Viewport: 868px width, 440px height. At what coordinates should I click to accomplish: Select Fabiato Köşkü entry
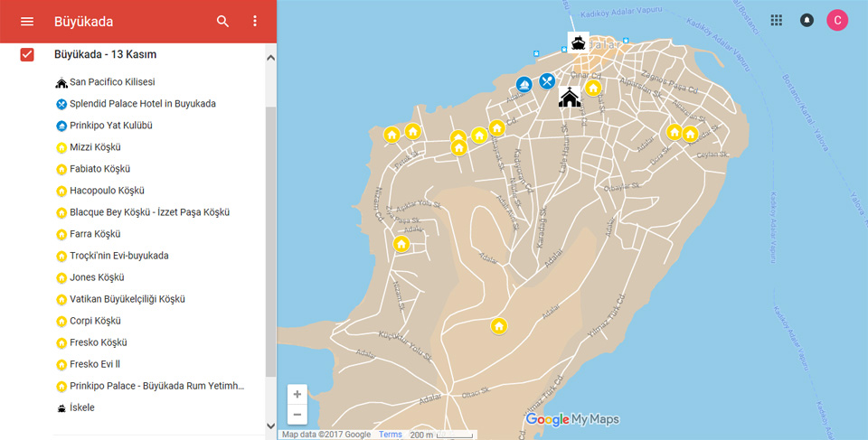(99, 168)
